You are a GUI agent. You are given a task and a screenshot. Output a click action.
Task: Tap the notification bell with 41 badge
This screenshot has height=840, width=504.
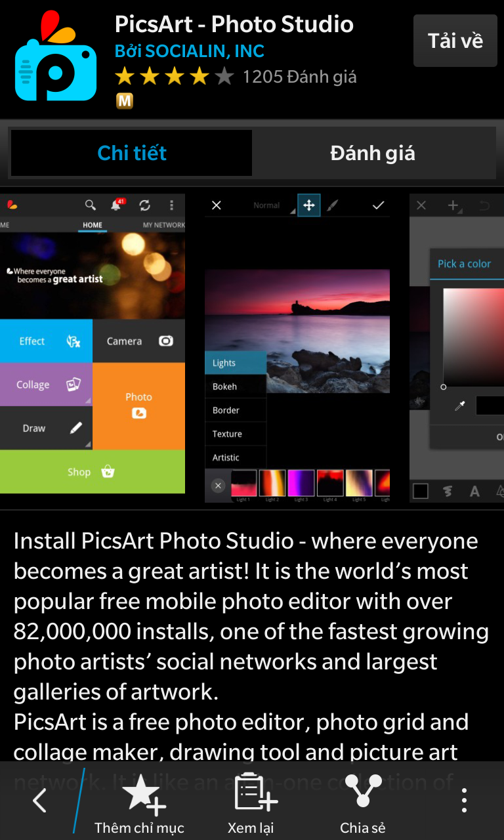[x=117, y=205]
